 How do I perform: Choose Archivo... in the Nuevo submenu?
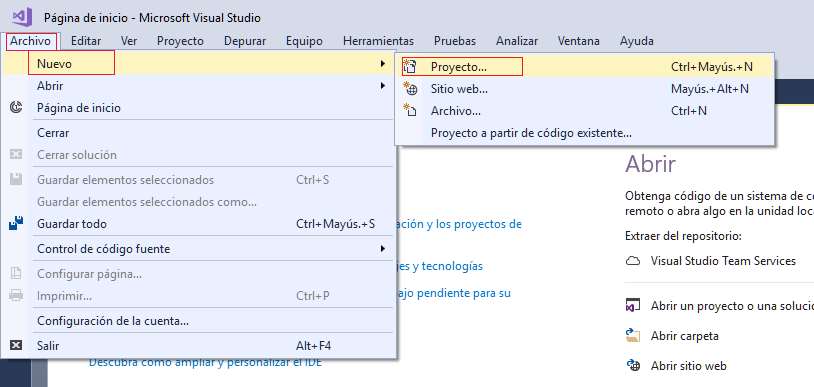[585, 111]
